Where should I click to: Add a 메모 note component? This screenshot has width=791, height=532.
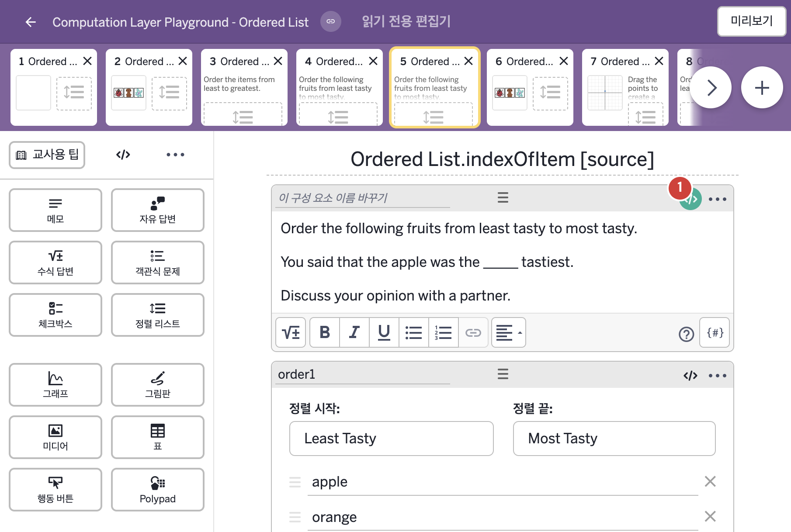pos(56,210)
